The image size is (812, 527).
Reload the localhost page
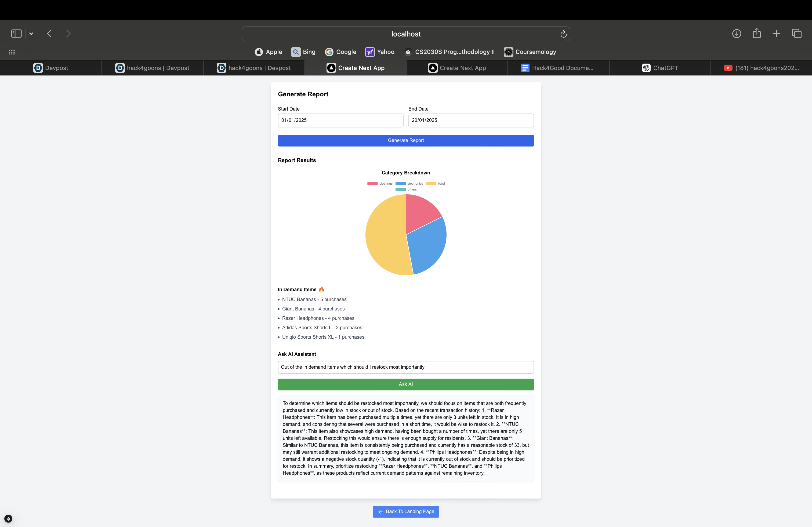563,34
